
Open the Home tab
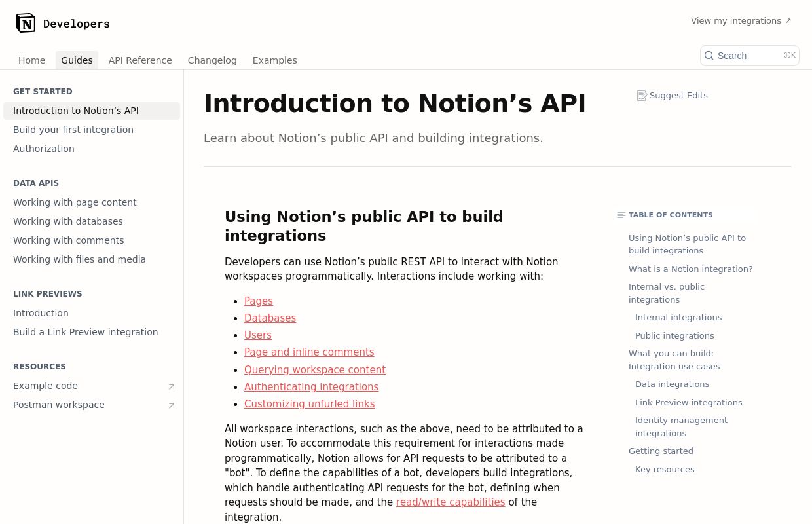[32, 60]
